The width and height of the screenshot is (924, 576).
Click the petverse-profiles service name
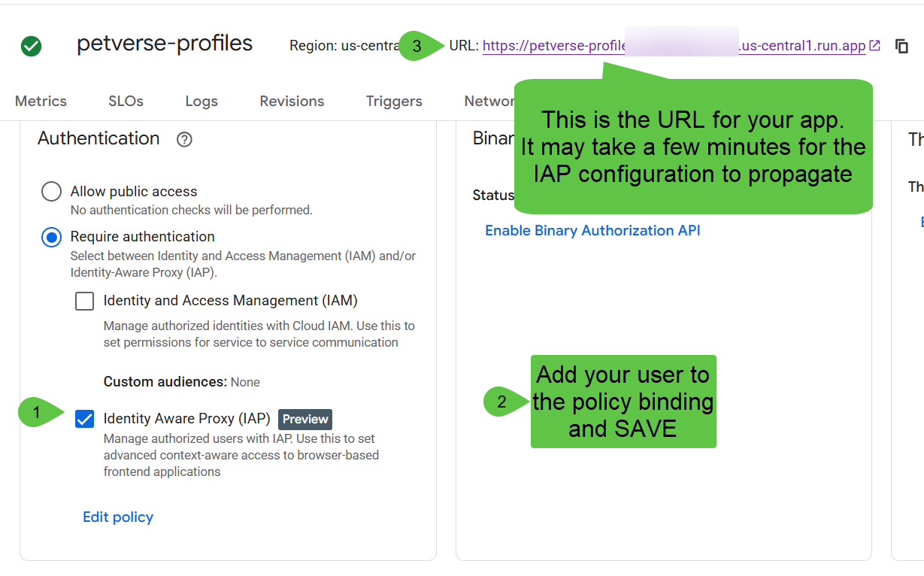click(x=165, y=44)
